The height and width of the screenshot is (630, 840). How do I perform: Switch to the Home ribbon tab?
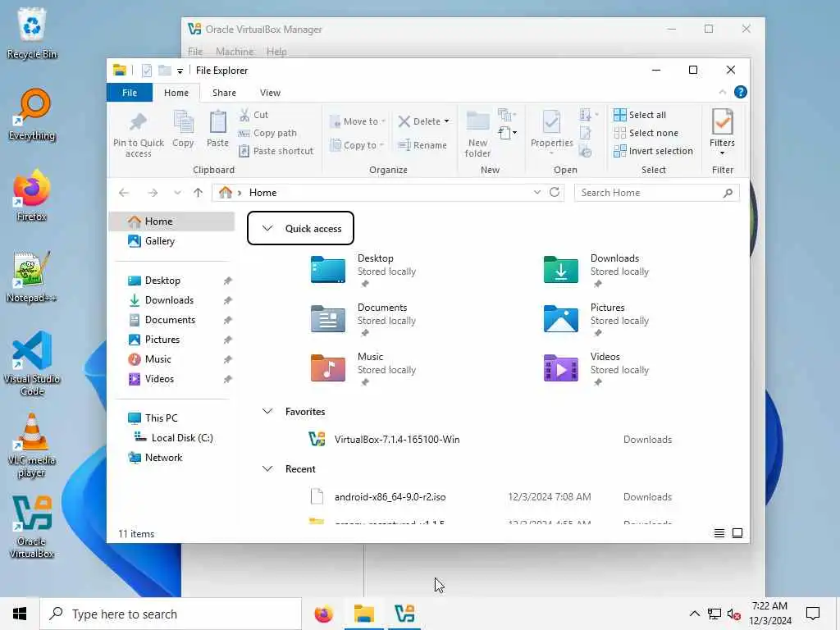pyautogui.click(x=176, y=93)
